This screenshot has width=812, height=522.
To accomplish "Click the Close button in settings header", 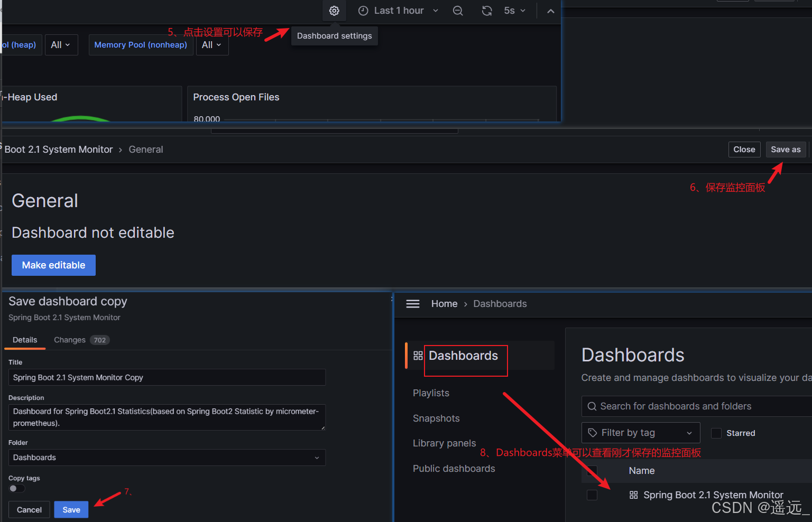I will pyautogui.click(x=744, y=150).
